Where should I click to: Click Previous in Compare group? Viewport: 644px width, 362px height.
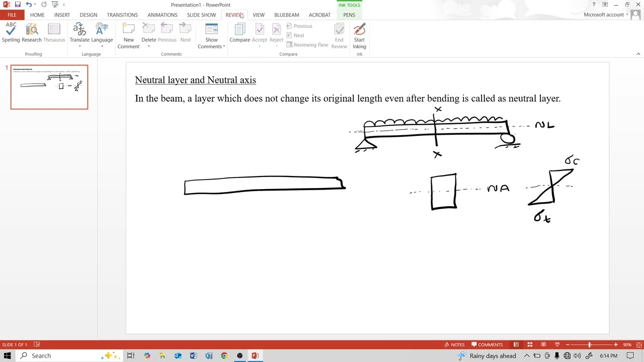299,26
